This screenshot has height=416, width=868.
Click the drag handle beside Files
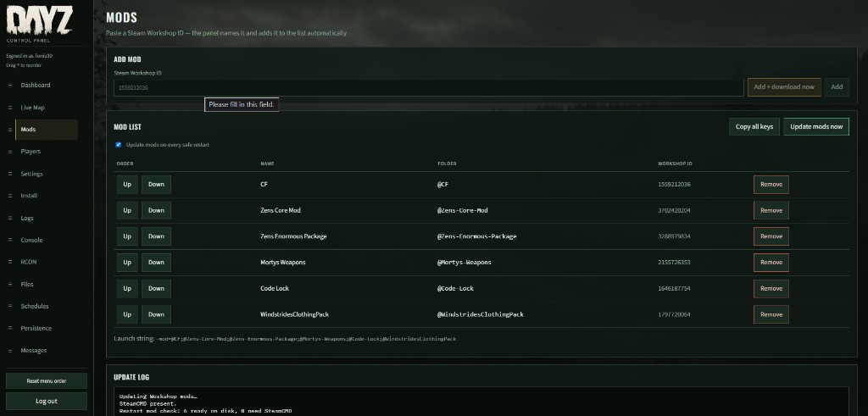click(x=10, y=284)
